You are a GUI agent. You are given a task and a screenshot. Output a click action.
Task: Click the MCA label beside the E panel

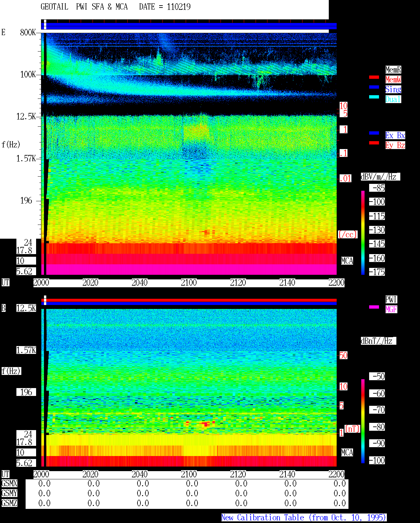[x=347, y=261]
